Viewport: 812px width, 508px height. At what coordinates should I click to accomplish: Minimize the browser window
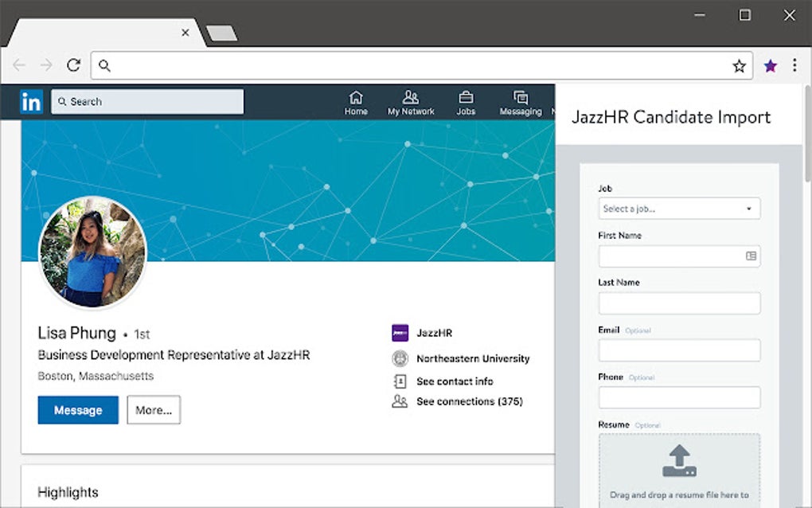coord(700,15)
